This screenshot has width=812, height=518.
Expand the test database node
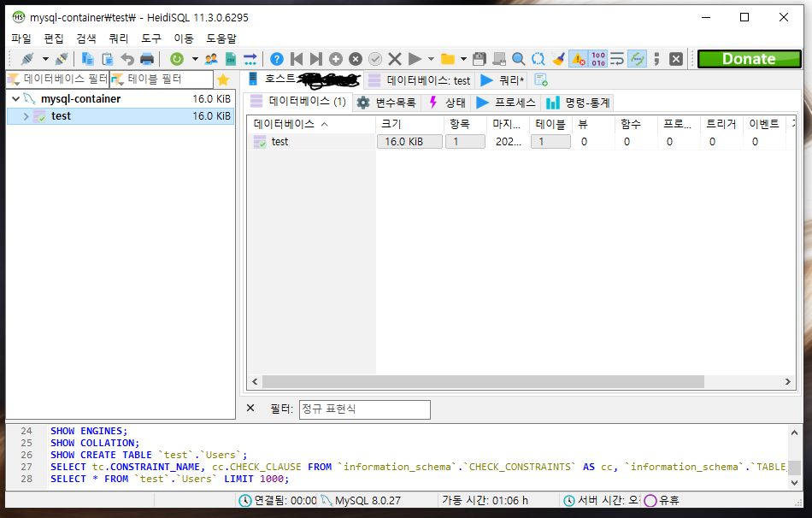[x=26, y=116]
